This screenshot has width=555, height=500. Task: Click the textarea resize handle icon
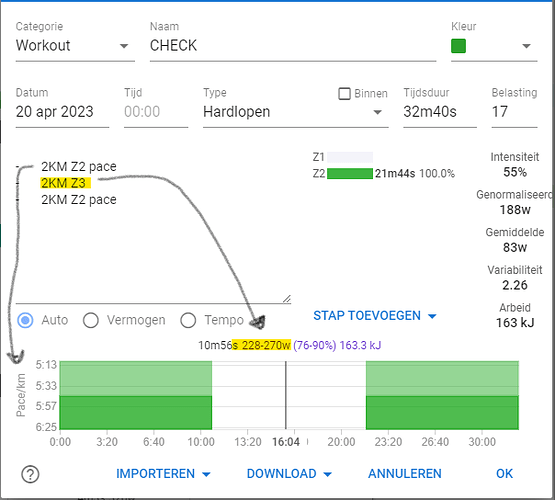point(287,299)
